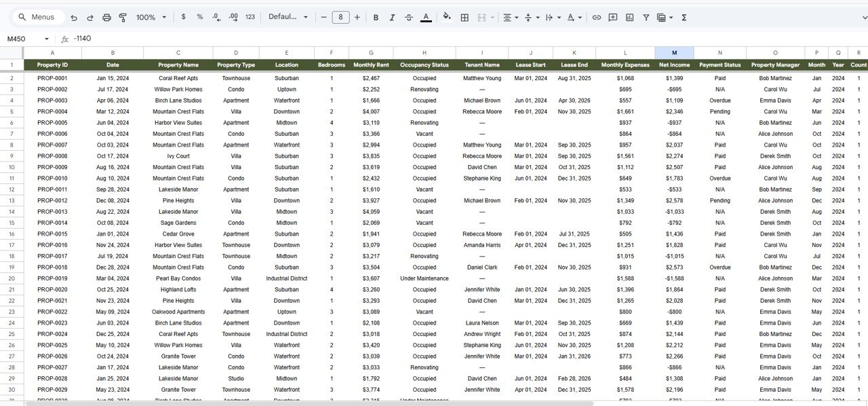Create a filter on the data

646,17
